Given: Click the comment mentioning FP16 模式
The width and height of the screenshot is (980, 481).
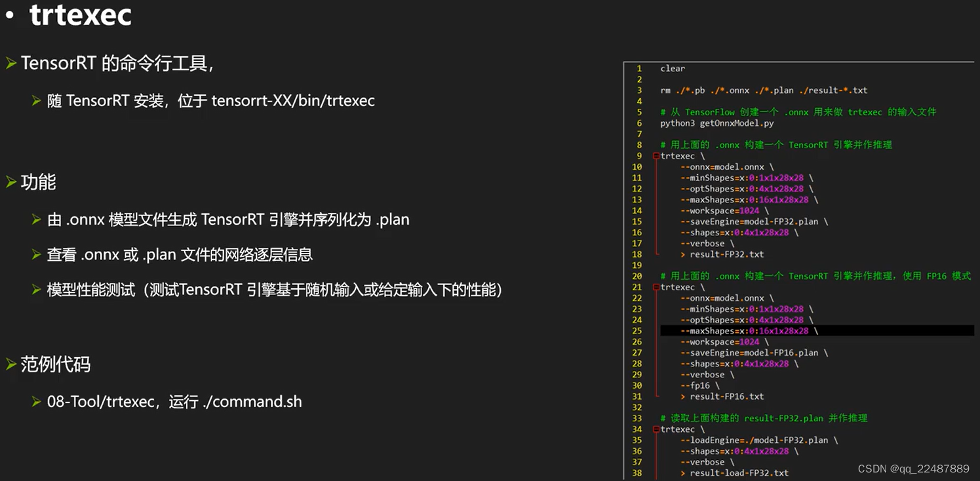Looking at the screenshot, I should tap(815, 276).
